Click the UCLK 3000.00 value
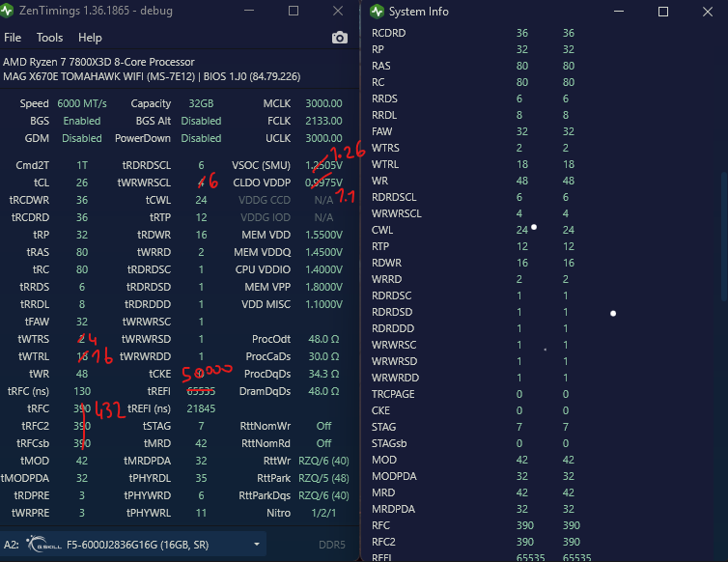 coord(323,138)
